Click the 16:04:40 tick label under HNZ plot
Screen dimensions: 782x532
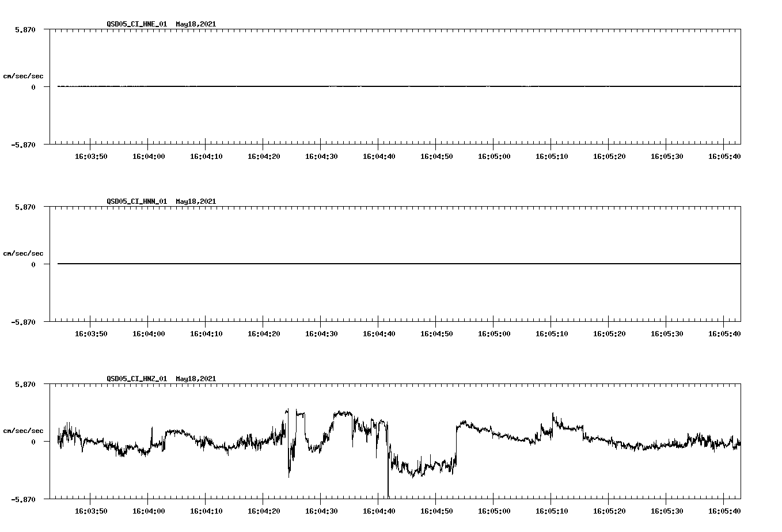[378, 510]
